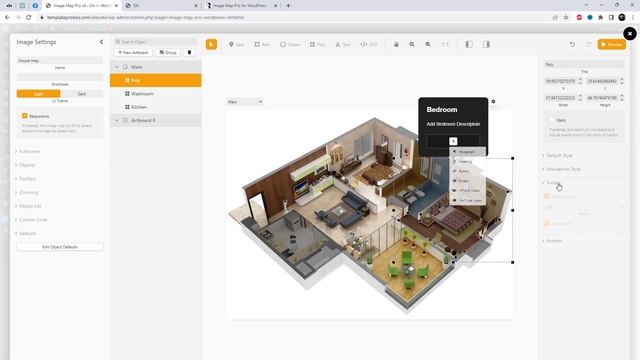
Task: Click the Bedroom tooltip heading
Action: point(442,109)
